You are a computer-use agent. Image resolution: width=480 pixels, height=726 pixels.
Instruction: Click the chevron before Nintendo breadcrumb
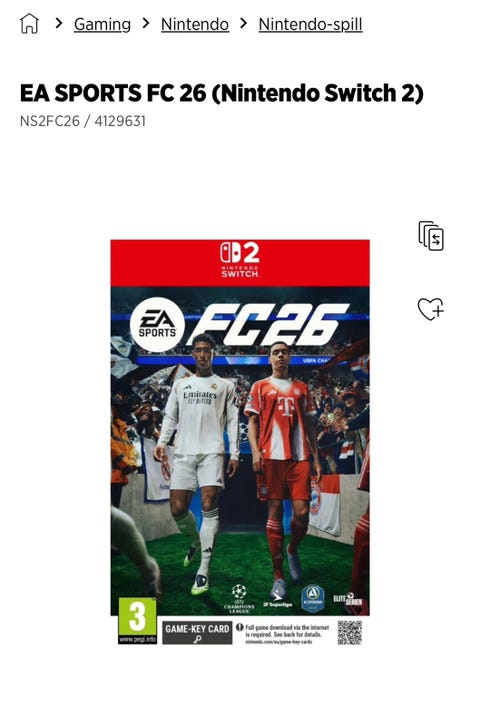pyautogui.click(x=146, y=23)
